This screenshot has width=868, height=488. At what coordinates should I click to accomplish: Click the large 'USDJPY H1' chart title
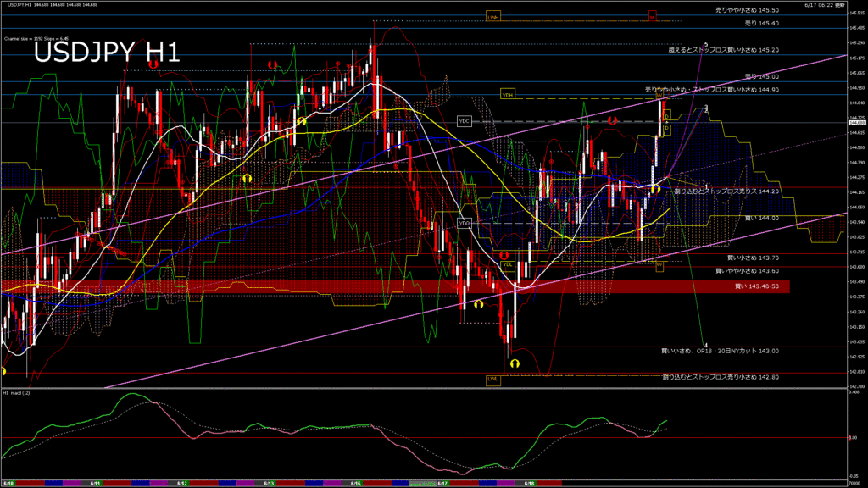[107, 53]
